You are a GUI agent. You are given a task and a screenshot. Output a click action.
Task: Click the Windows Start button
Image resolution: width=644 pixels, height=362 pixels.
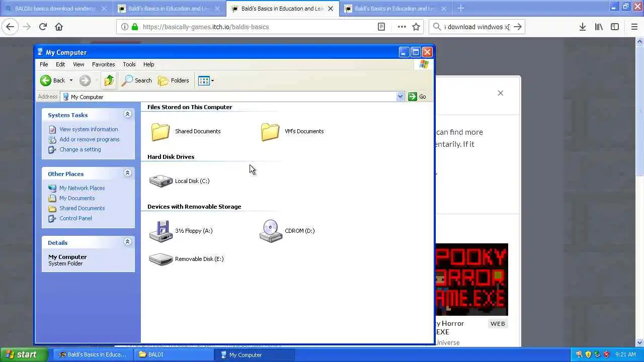tap(24, 354)
